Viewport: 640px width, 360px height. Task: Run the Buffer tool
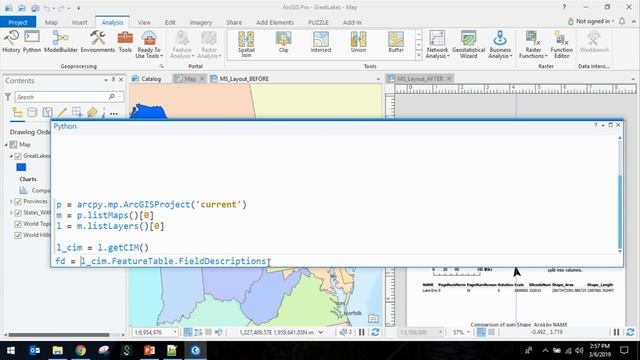(x=396, y=42)
